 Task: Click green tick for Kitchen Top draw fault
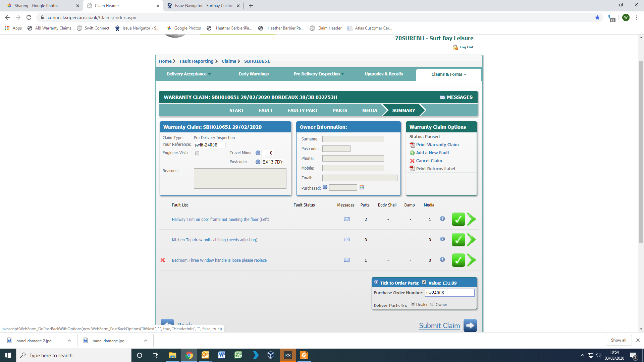458,240
